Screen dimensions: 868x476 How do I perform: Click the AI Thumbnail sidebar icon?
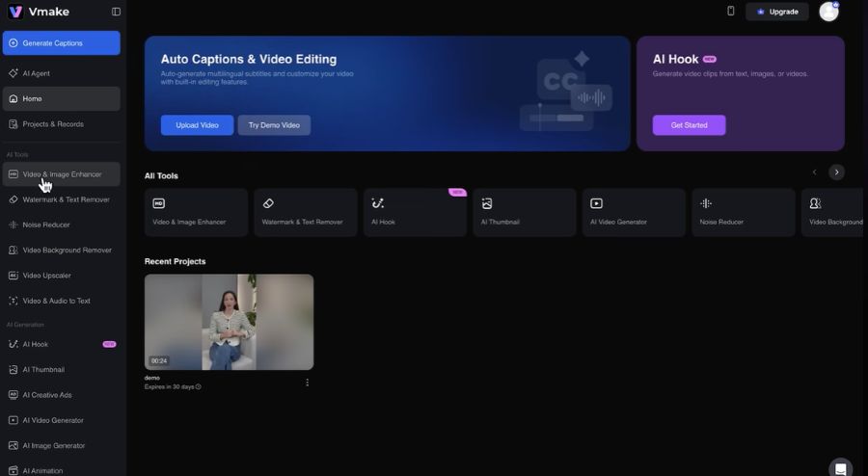click(x=14, y=370)
